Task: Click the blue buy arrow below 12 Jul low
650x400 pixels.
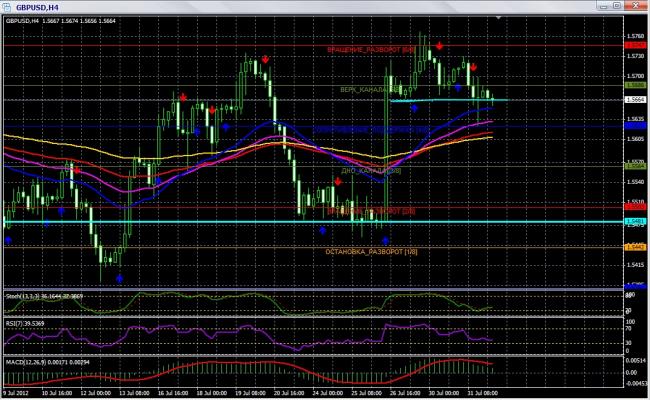Action: coord(119,277)
